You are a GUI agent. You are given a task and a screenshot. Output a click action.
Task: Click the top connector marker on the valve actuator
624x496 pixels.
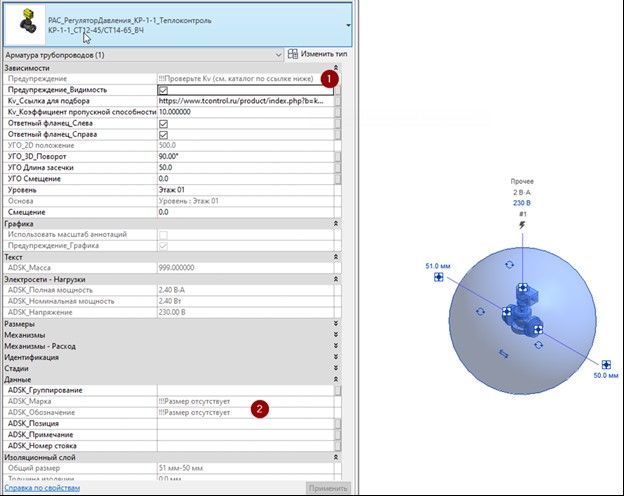[523, 287]
